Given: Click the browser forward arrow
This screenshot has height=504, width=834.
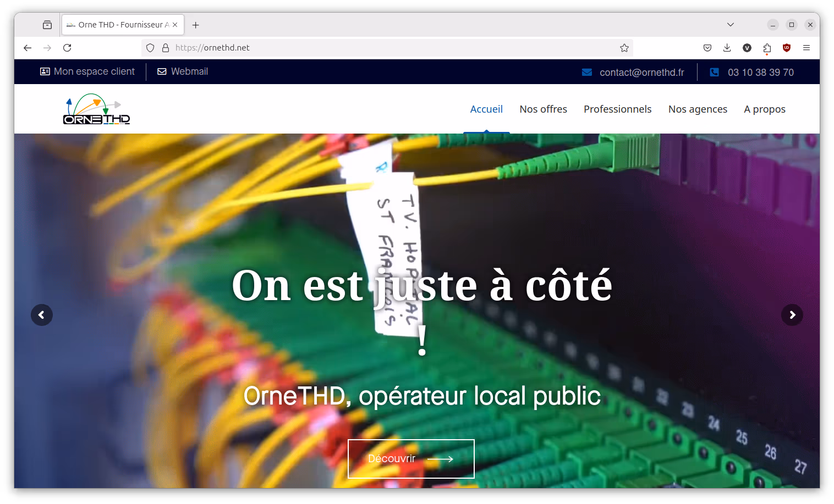Looking at the screenshot, I should [47, 48].
